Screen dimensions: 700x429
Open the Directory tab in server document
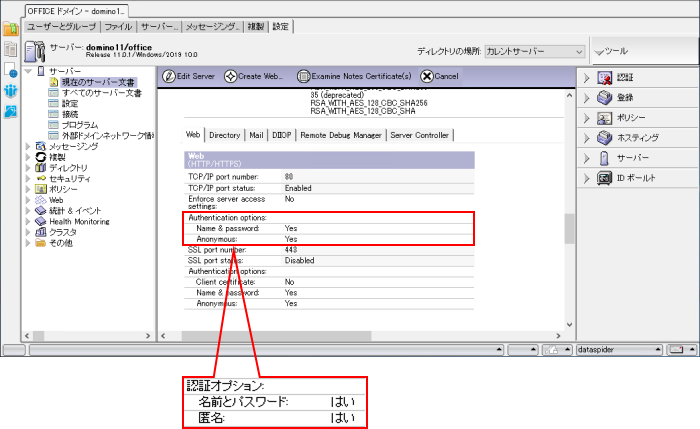(x=225, y=134)
